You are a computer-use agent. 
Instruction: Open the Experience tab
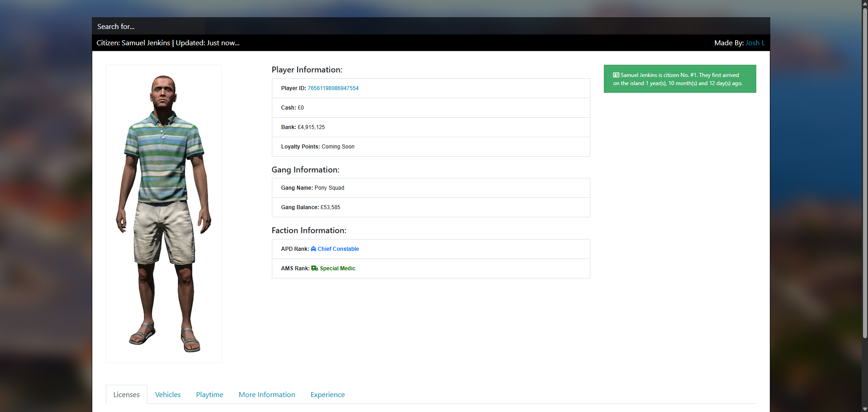327,394
